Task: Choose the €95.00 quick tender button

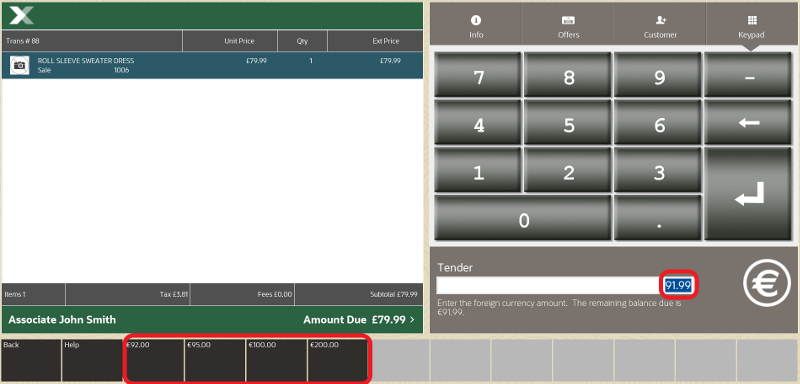Action: [x=215, y=361]
